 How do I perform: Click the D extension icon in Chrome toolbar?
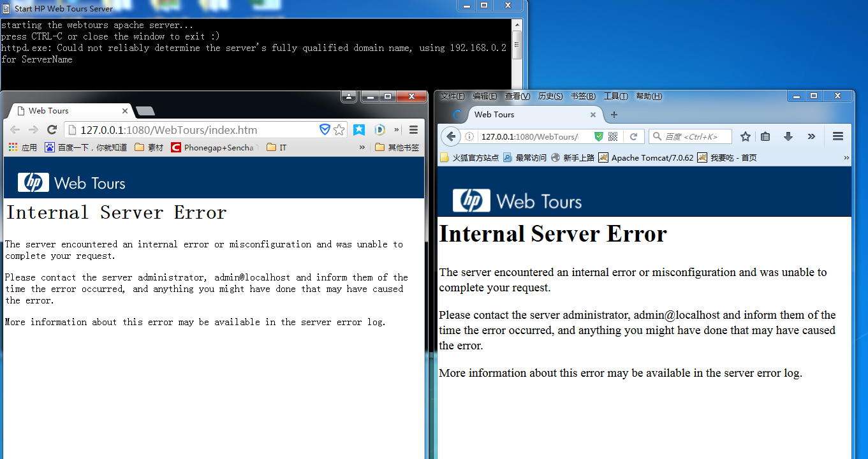(x=379, y=129)
